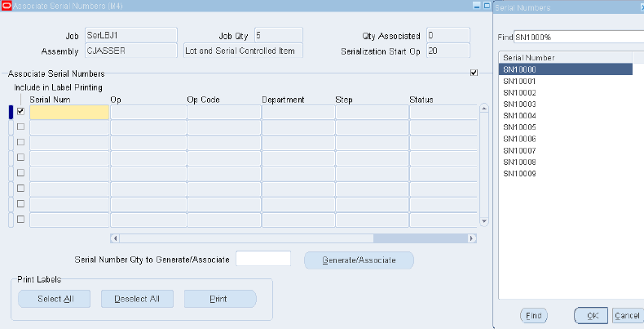Maximize the Associate Serial Numbers window
The width and height of the screenshot is (644, 329).
point(487,6)
